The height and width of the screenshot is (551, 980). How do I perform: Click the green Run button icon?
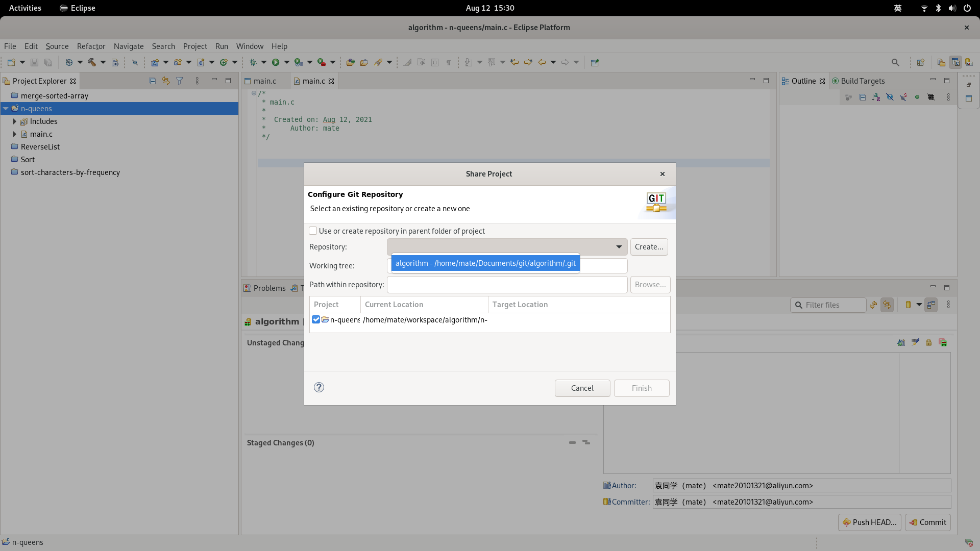coord(276,62)
